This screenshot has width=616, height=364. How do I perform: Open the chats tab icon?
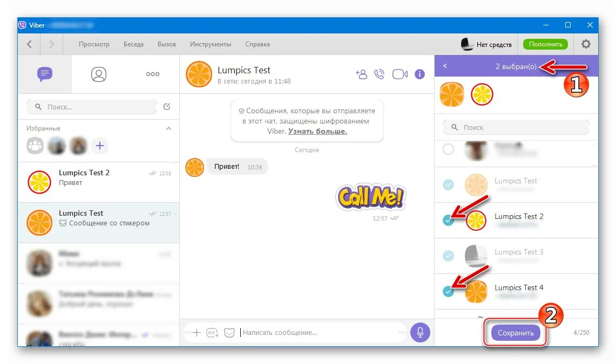click(45, 74)
